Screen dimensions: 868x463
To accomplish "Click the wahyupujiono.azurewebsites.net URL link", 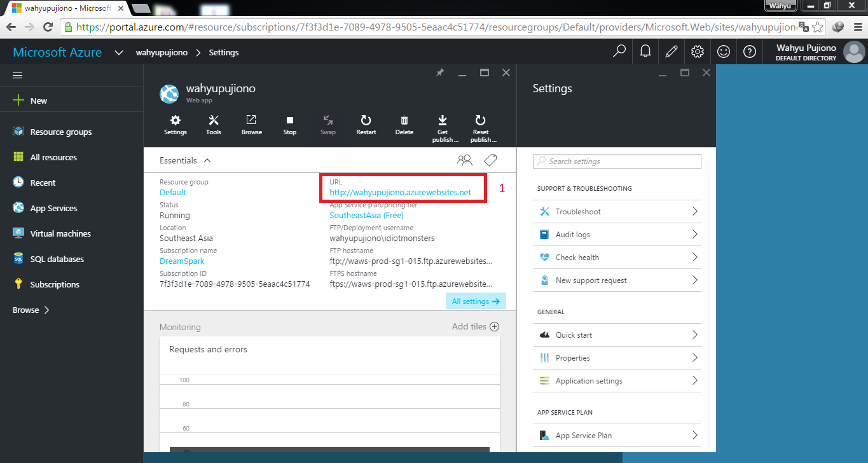I will point(400,192).
